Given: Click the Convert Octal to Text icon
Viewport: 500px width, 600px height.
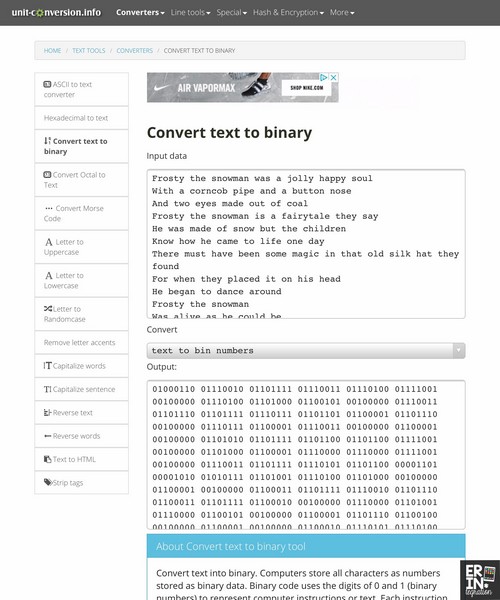Looking at the screenshot, I should click(47, 174).
